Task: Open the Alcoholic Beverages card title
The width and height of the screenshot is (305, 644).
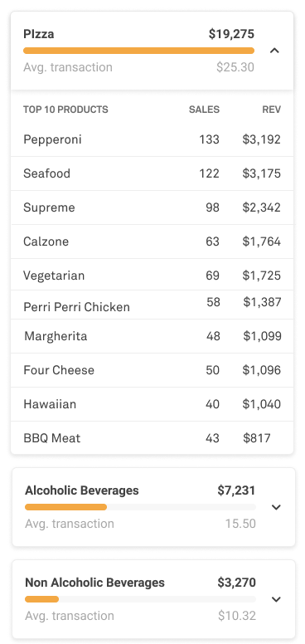Action: (x=82, y=490)
